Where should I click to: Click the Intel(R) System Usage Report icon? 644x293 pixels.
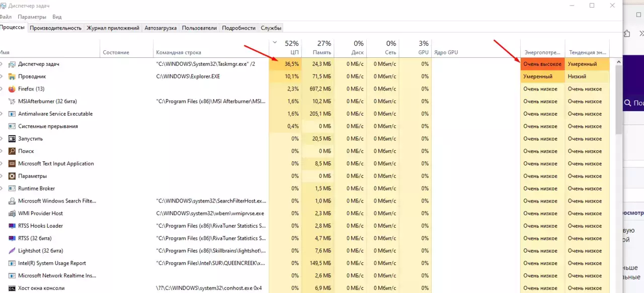(x=12, y=263)
